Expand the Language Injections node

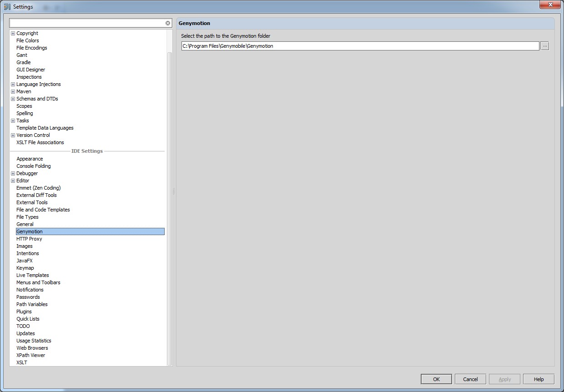pyautogui.click(x=13, y=84)
